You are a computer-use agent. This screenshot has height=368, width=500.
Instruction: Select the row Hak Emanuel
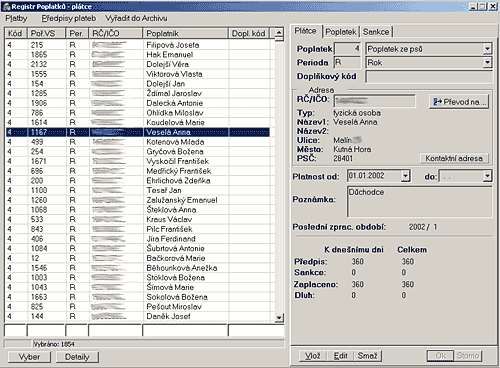(x=137, y=54)
